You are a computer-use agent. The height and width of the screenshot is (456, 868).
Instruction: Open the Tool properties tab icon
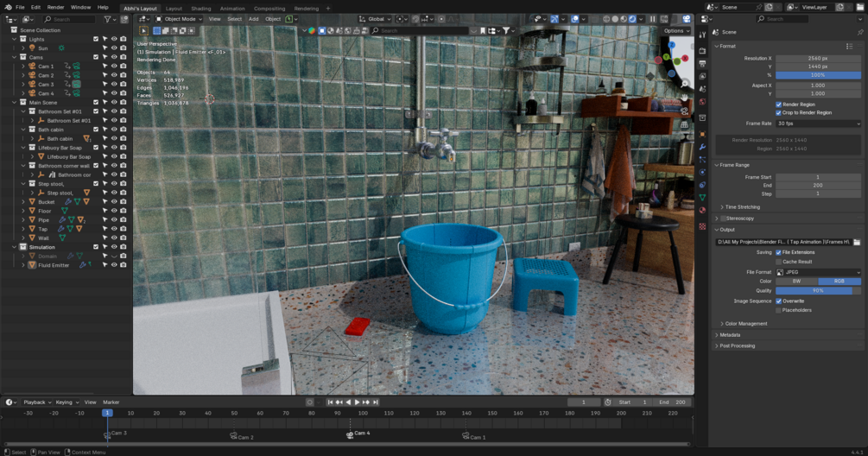pyautogui.click(x=702, y=35)
